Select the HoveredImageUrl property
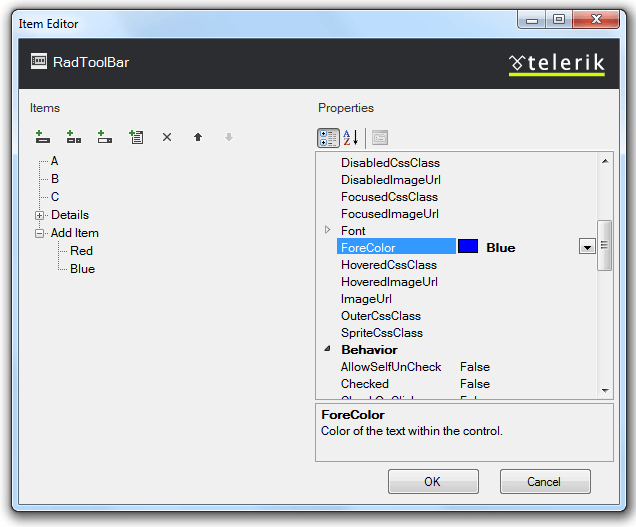Image resolution: width=636 pixels, height=527 pixels. (389, 282)
